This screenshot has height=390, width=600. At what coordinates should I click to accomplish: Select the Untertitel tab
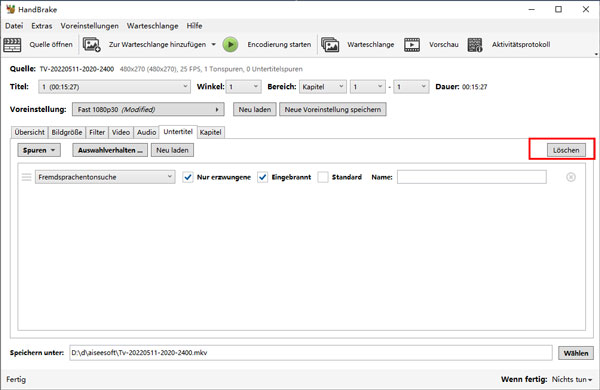coord(178,132)
